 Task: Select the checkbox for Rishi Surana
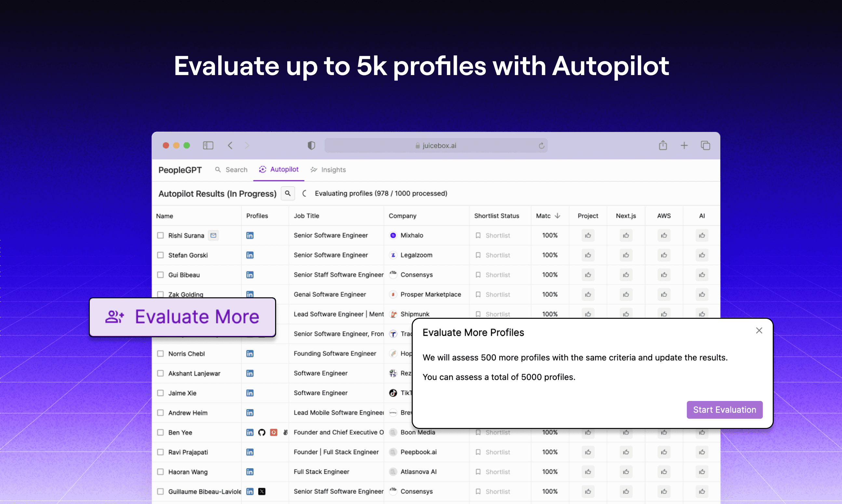(160, 235)
